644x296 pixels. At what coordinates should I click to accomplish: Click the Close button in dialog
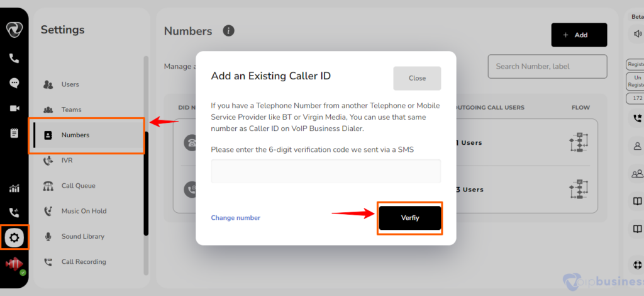(x=417, y=78)
